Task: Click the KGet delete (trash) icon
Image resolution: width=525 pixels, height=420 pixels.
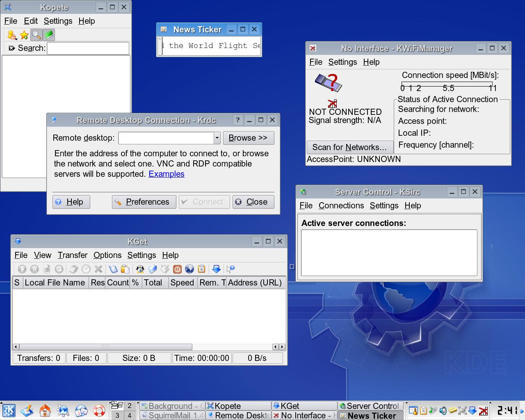Action: pyautogui.click(x=47, y=269)
